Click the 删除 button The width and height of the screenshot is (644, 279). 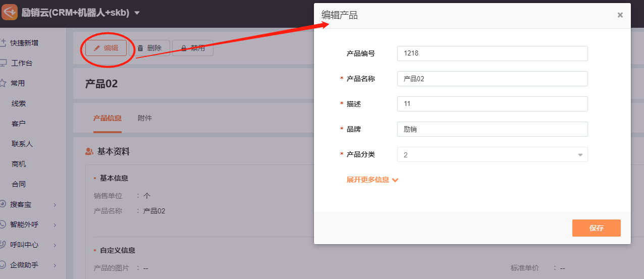150,48
